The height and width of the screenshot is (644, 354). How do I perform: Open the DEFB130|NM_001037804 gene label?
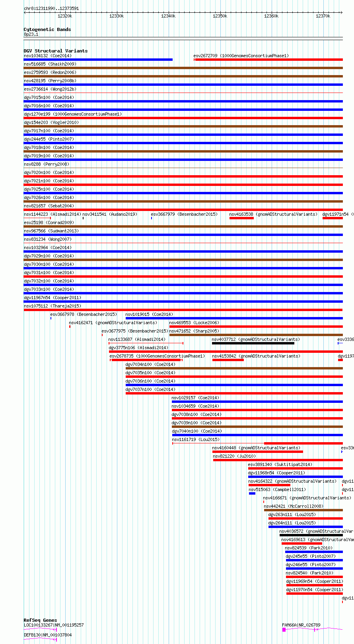[48, 635]
